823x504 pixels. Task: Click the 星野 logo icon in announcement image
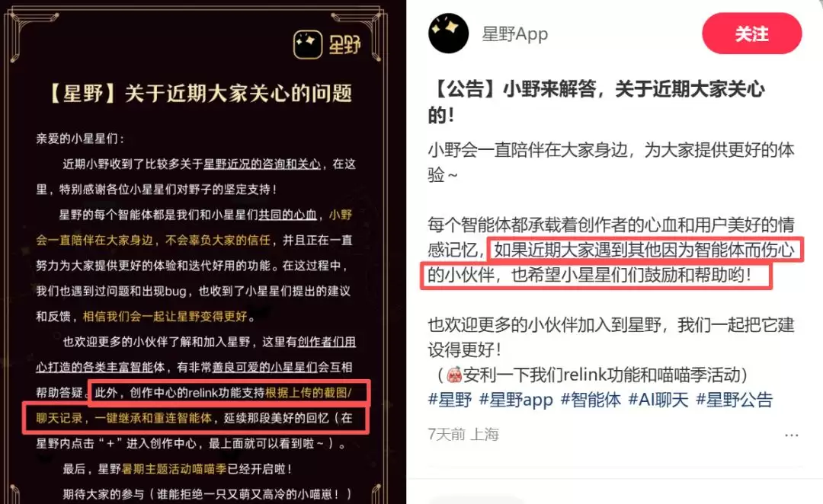(x=308, y=45)
